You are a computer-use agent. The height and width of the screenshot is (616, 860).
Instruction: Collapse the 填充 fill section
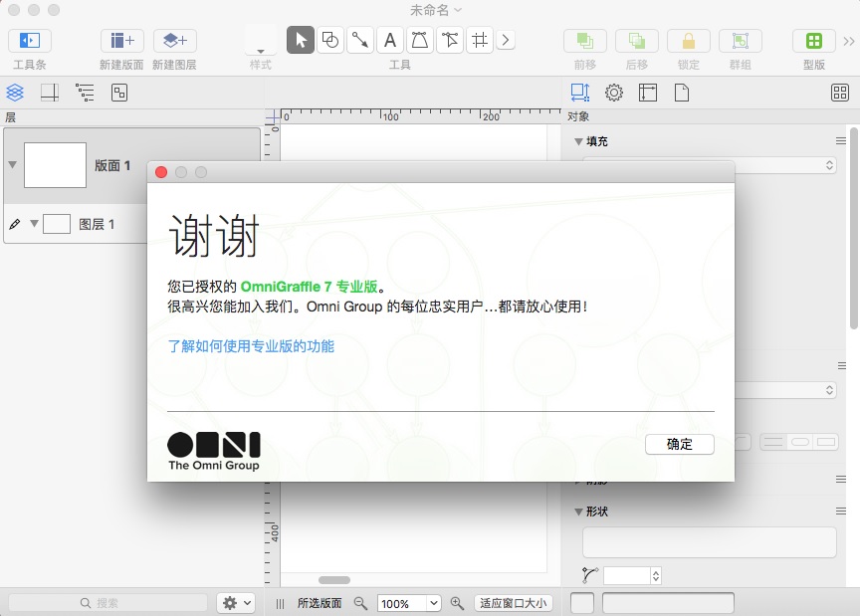click(578, 141)
